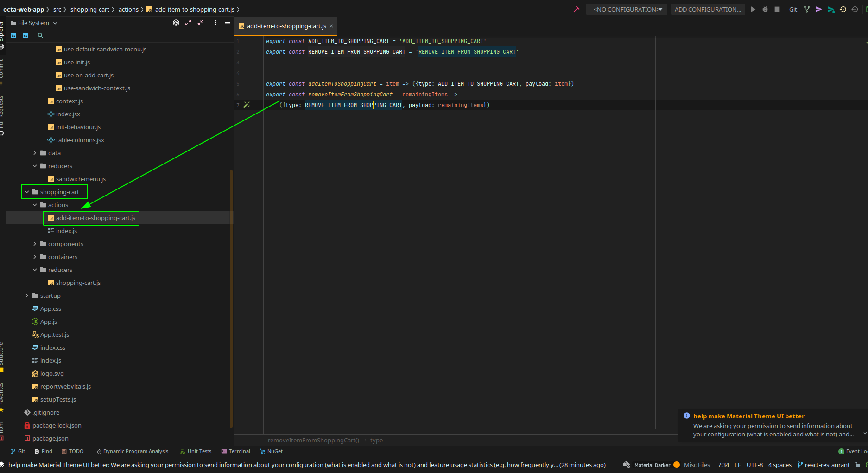The width and height of the screenshot is (868, 473).
Task: Collapse all nodes in the file tree
Action: [x=200, y=23]
